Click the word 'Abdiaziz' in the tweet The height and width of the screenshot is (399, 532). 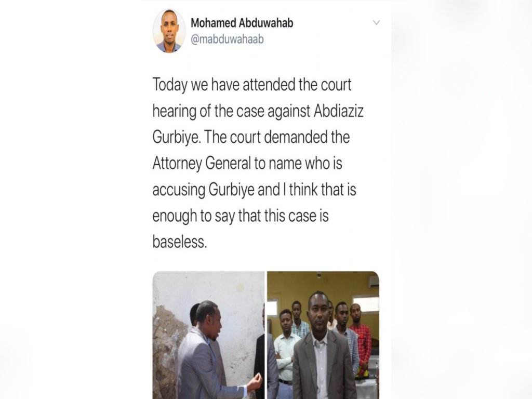tap(338, 111)
